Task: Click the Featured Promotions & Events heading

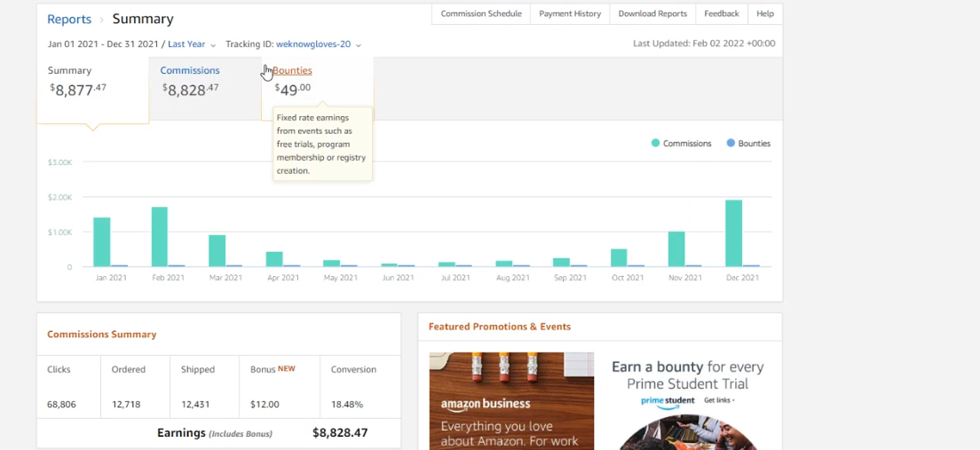Action: point(500,327)
